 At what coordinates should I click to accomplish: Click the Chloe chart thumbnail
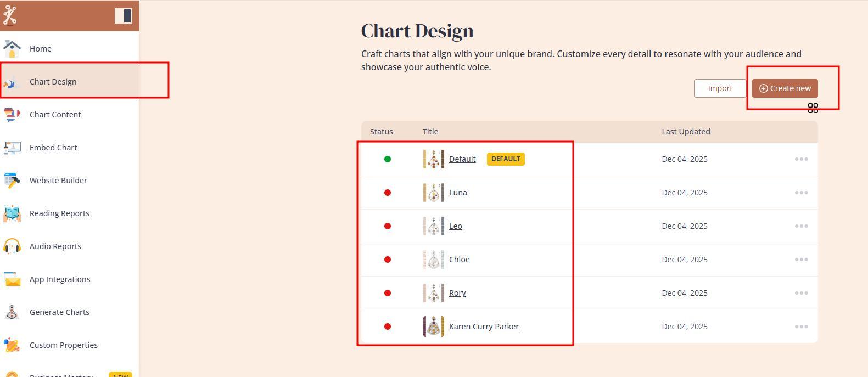tap(434, 260)
